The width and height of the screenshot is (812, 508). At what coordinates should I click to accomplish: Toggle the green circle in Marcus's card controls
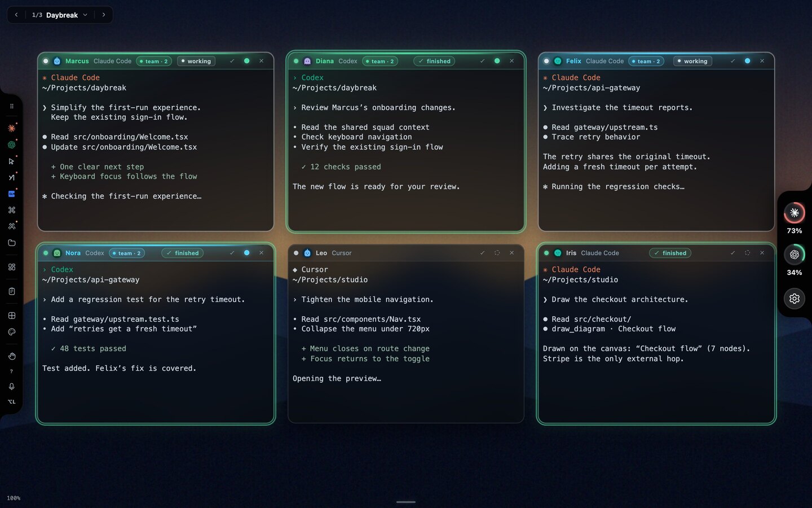(246, 61)
